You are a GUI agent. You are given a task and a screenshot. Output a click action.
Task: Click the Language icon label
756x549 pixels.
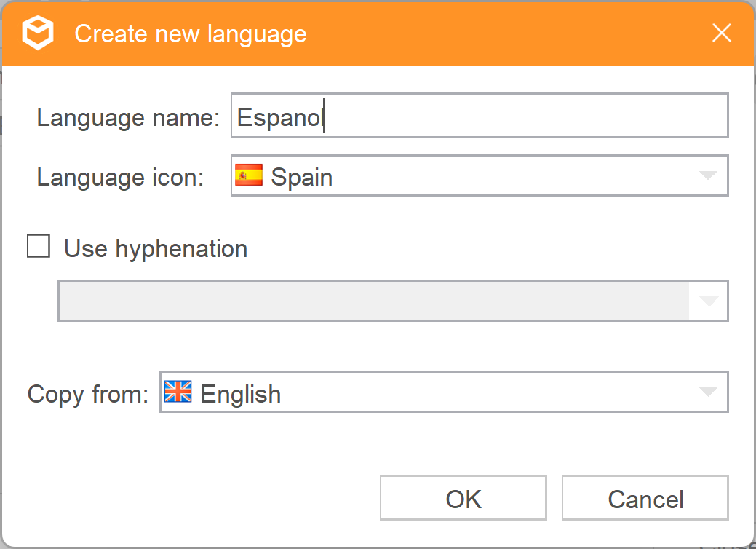click(121, 177)
